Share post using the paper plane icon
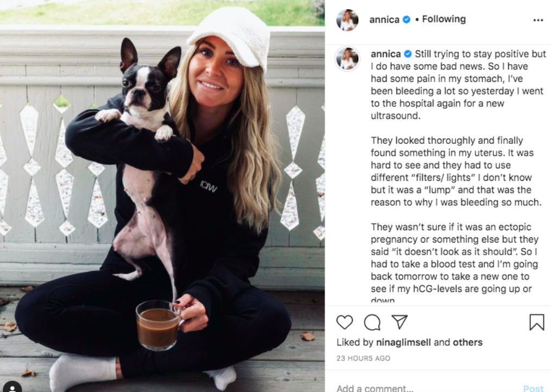This screenshot has width=551, height=392. pos(400,321)
